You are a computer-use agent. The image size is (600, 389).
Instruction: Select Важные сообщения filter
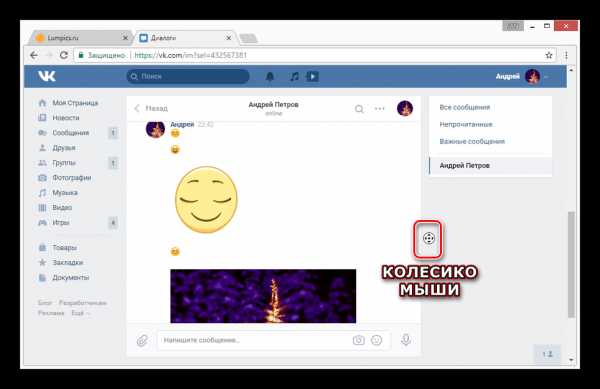[472, 142]
